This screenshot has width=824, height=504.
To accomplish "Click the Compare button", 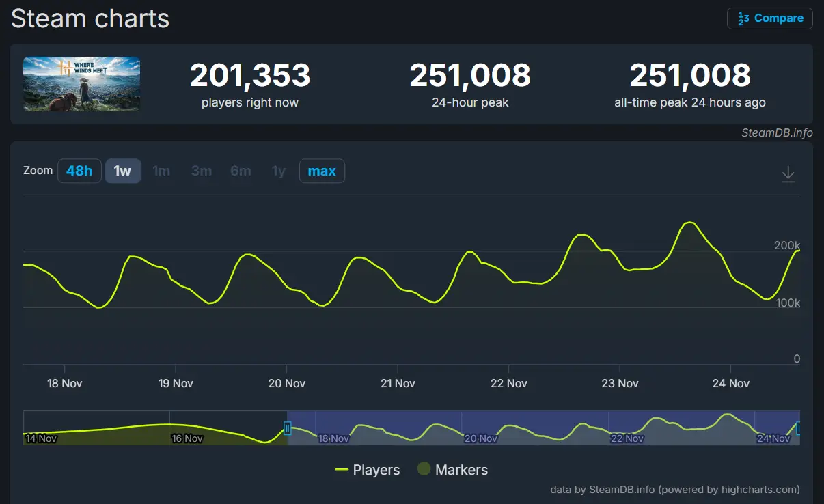I will click(x=770, y=18).
